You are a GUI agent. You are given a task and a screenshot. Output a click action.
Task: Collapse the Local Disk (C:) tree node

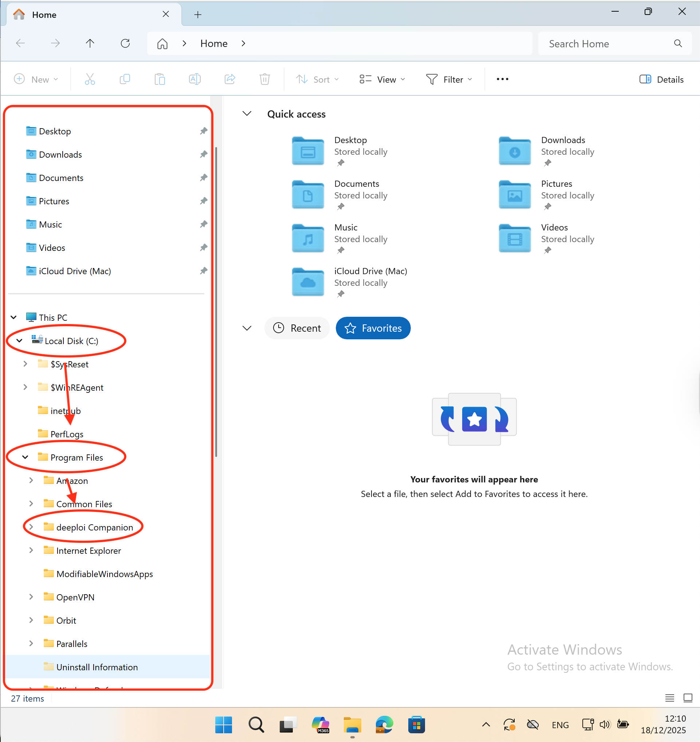(19, 341)
